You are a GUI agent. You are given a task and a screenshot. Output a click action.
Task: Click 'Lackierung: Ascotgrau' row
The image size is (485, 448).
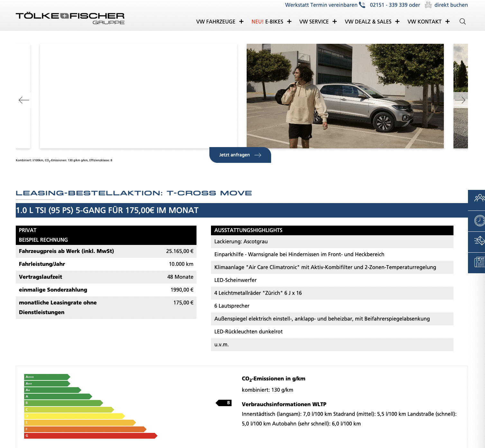(332, 242)
